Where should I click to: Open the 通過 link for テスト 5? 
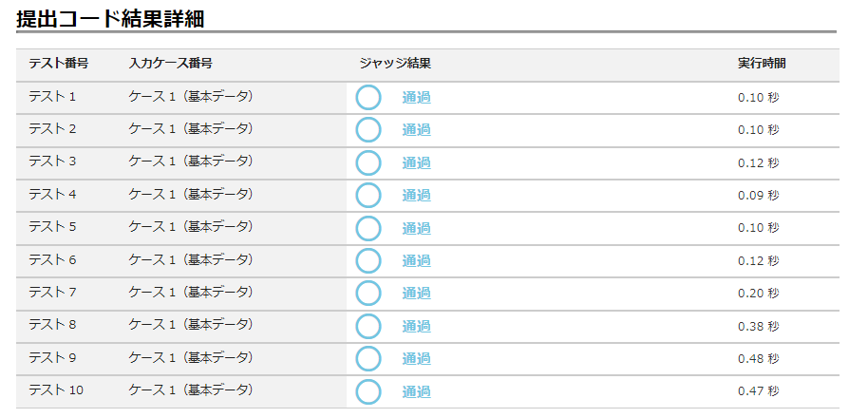coord(416,228)
